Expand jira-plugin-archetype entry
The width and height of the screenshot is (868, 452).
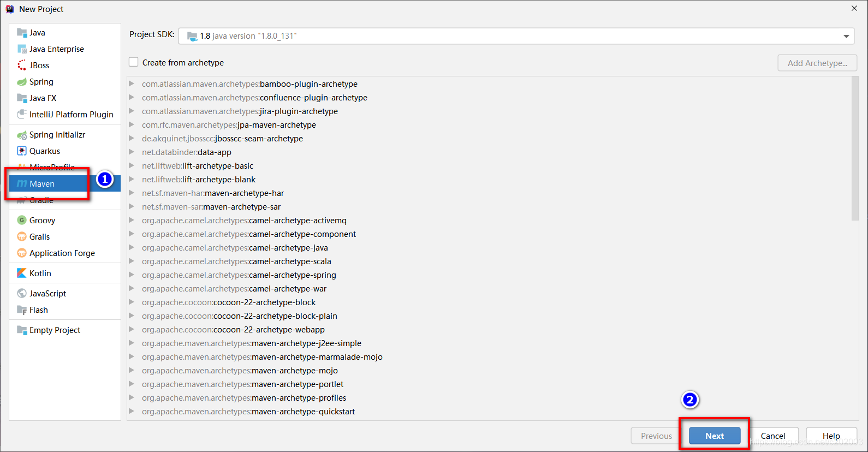(x=132, y=111)
